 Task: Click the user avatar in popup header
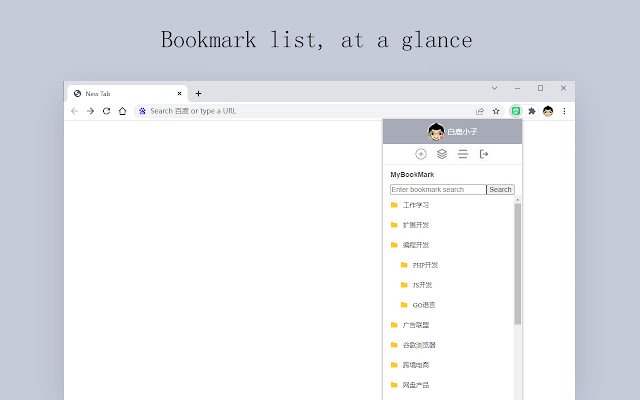click(436, 131)
